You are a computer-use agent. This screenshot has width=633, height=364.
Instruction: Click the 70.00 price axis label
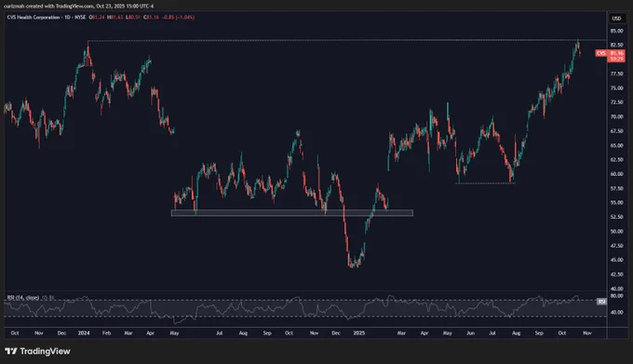click(616, 116)
